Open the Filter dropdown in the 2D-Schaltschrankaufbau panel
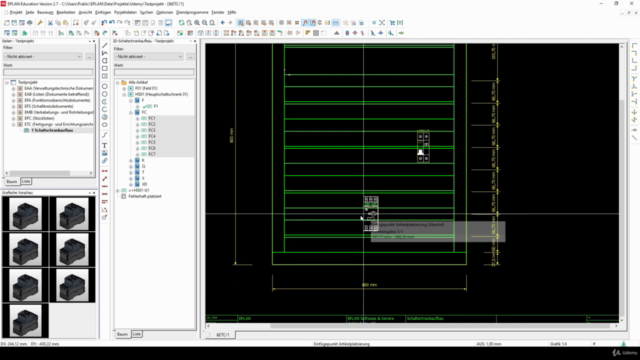Viewport: 640px width, 360px height. click(x=149, y=56)
